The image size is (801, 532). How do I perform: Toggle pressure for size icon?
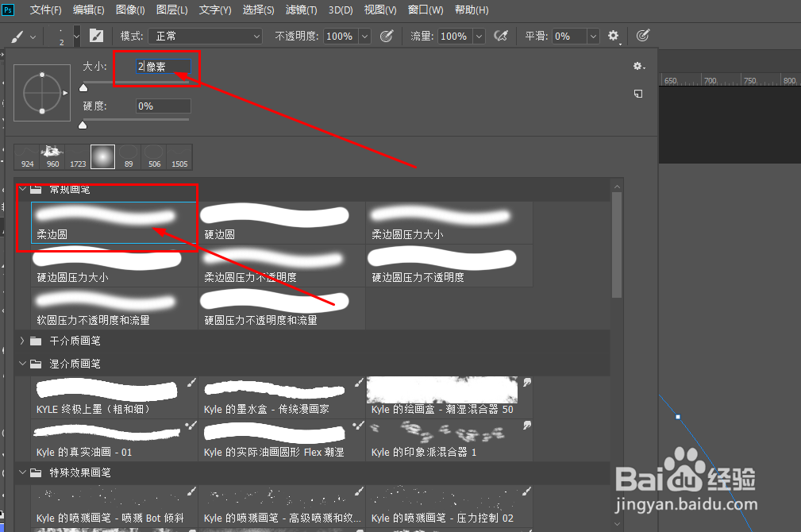643,35
